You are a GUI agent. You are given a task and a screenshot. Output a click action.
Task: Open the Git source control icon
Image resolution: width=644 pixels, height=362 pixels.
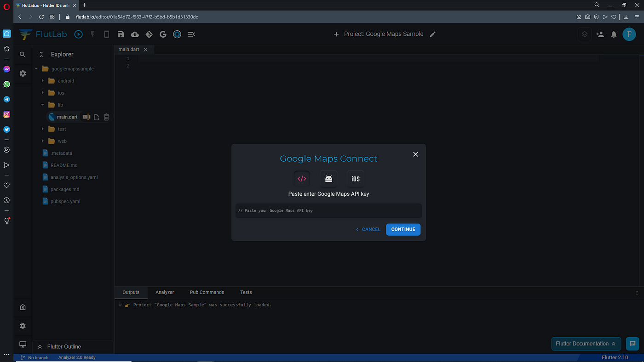[x=149, y=34]
